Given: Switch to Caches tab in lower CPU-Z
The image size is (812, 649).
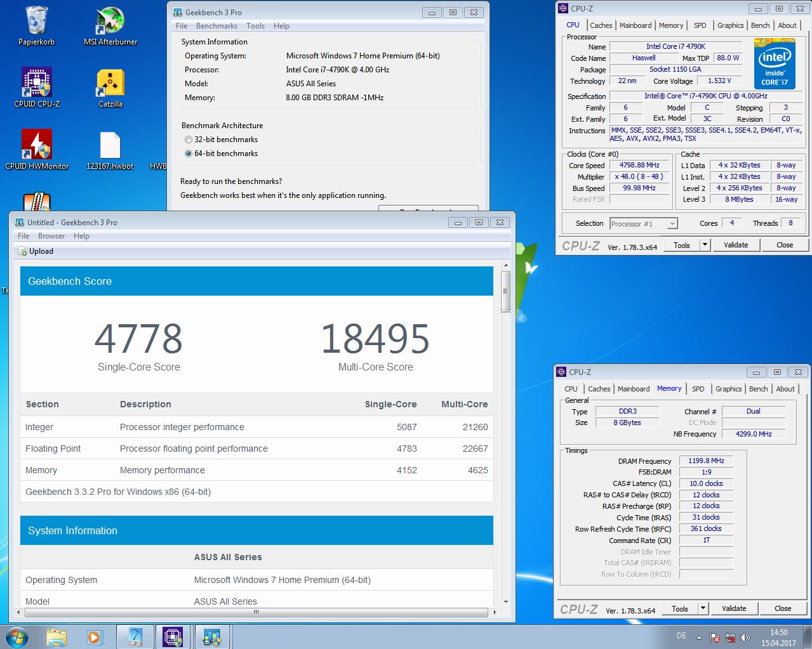Looking at the screenshot, I should (x=599, y=389).
